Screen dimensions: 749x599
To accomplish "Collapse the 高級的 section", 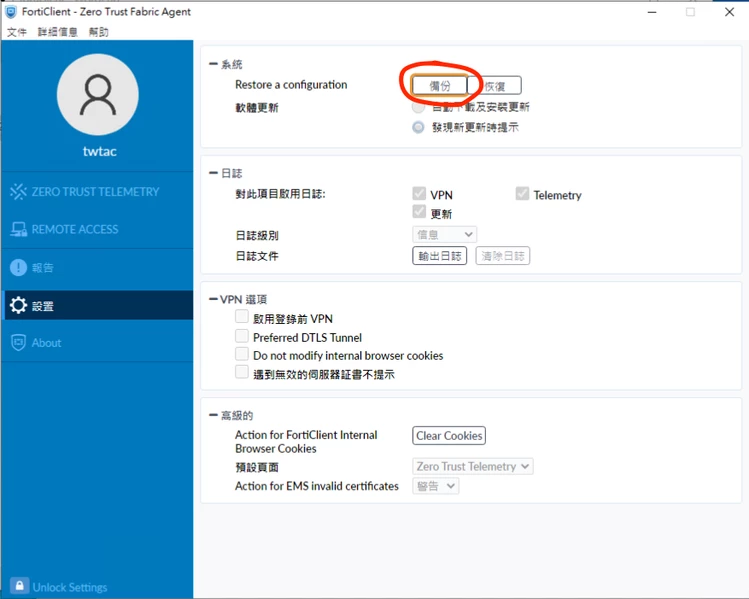I will [213, 415].
